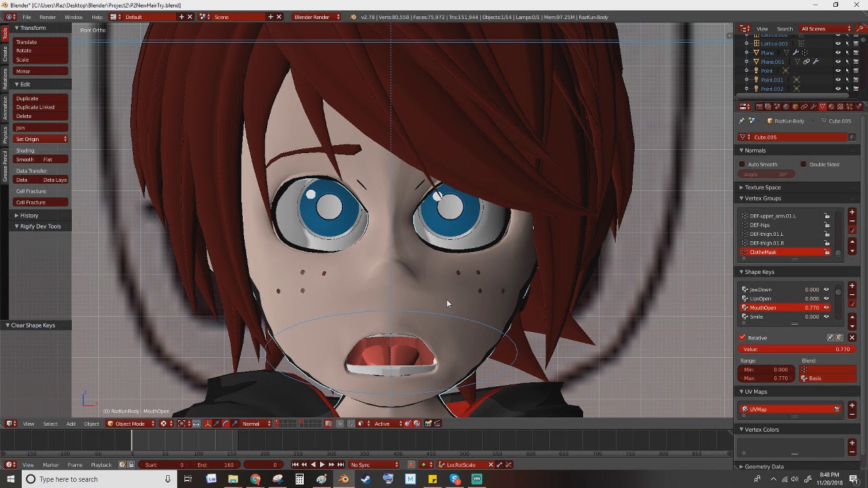Image resolution: width=868 pixels, height=488 pixels.
Task: Open the Blender Render engine dropdown
Action: [x=316, y=16]
